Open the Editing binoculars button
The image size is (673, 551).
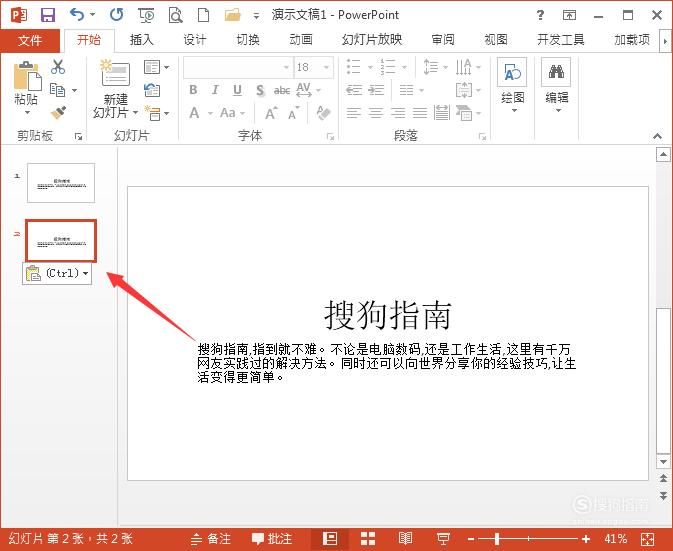pos(556,86)
